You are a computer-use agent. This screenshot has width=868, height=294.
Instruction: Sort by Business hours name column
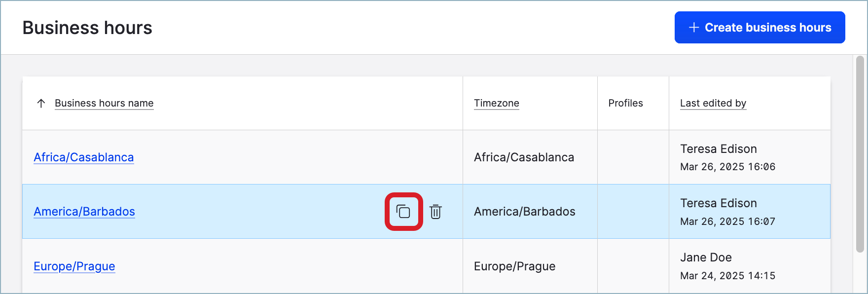(104, 103)
